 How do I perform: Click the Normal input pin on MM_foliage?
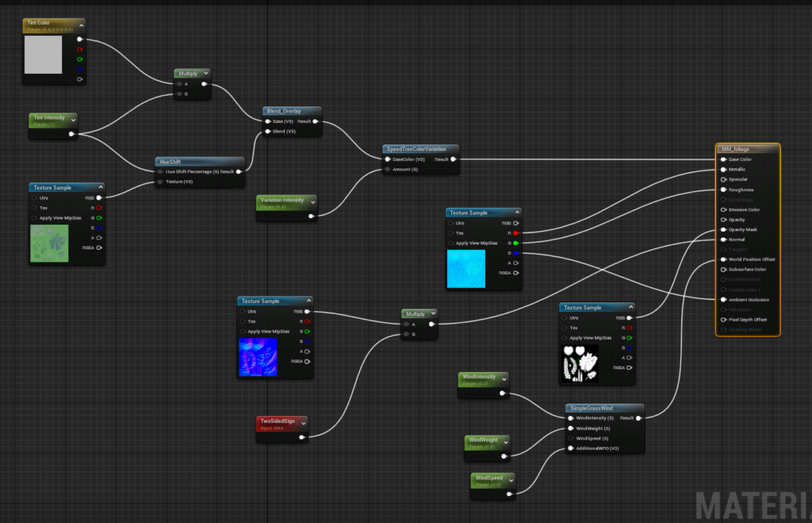(x=723, y=240)
